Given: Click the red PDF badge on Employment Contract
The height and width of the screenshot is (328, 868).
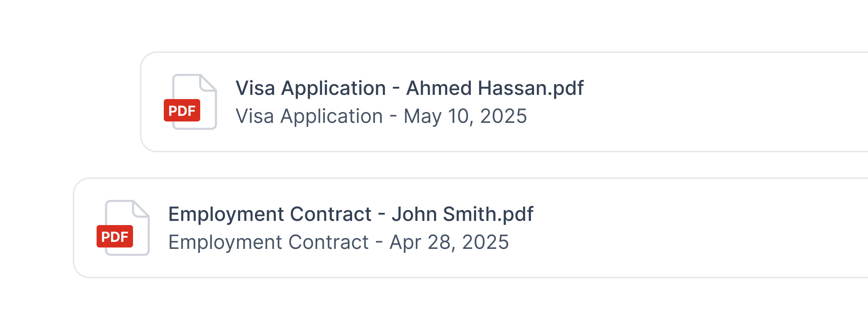Looking at the screenshot, I should pyautogui.click(x=115, y=237).
